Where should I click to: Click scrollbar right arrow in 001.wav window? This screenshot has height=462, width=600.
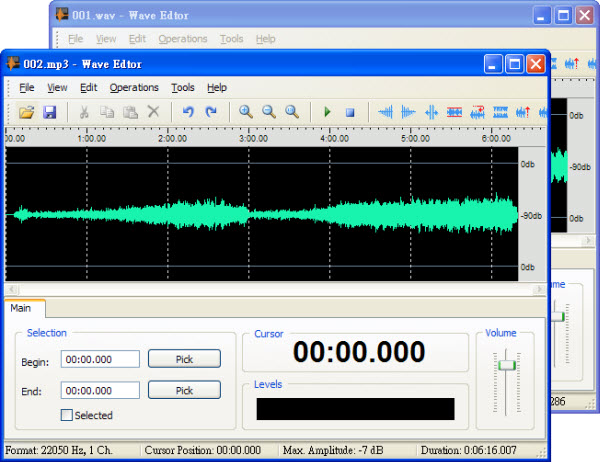point(588,240)
